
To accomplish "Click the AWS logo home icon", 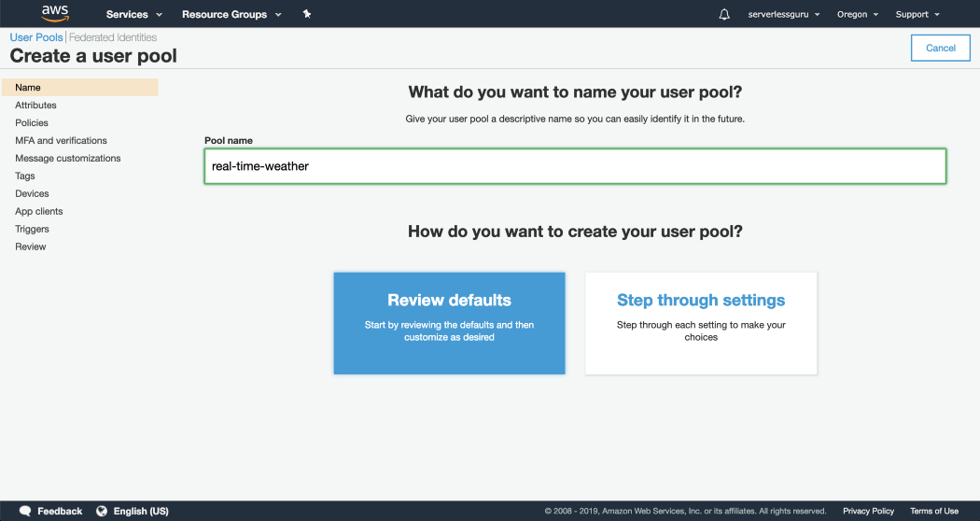I will click(x=55, y=14).
